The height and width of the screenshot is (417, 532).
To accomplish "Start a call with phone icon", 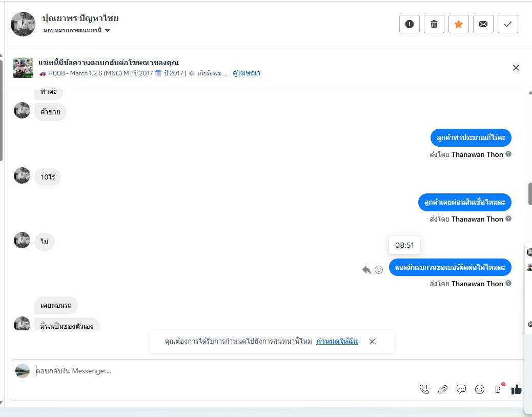I will point(424,389).
